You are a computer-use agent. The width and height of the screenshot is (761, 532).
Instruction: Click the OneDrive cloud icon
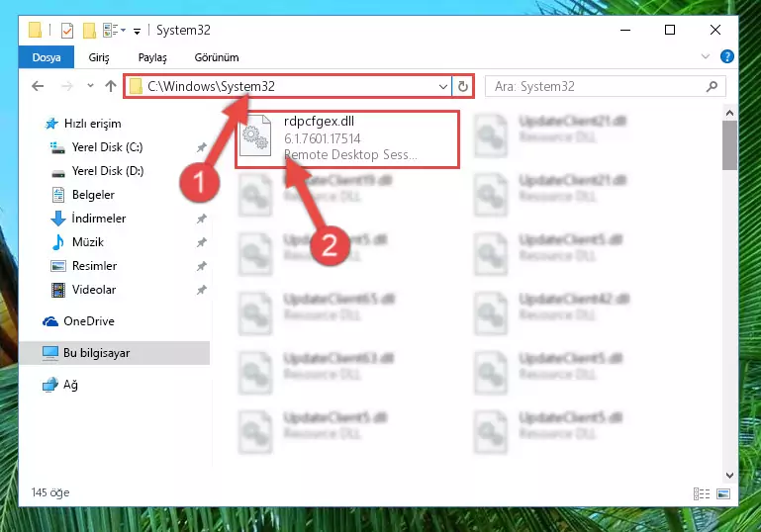pyautogui.click(x=50, y=321)
